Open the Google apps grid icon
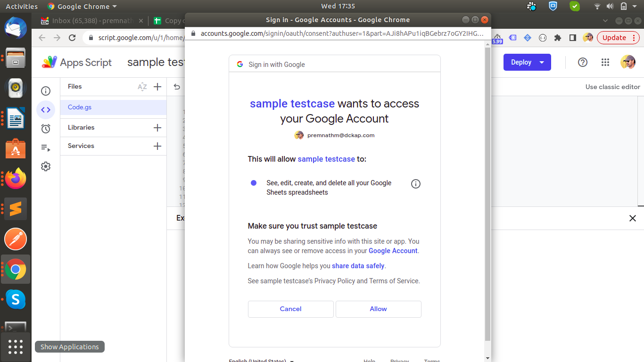Viewport: 644px width, 362px height. (605, 62)
